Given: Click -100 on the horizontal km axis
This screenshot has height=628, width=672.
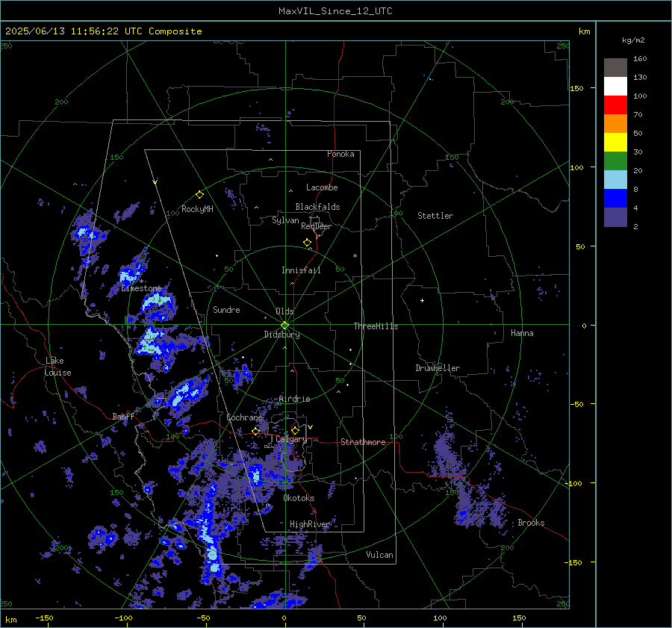Looking at the screenshot, I should click(x=123, y=618).
